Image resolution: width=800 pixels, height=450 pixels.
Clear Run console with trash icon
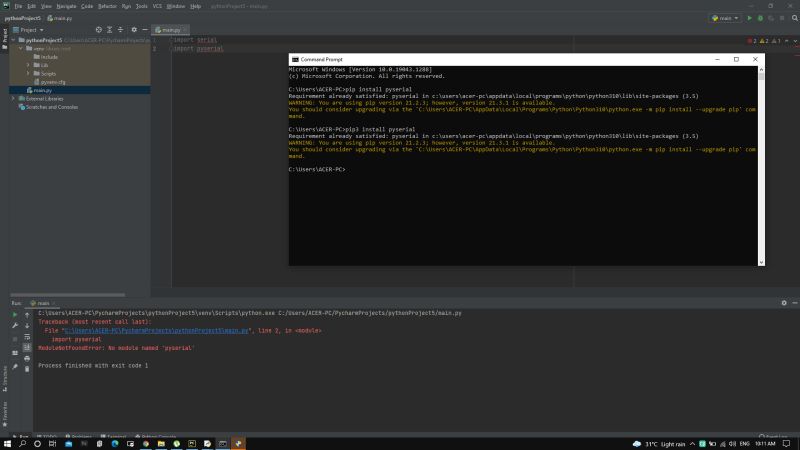click(27, 368)
